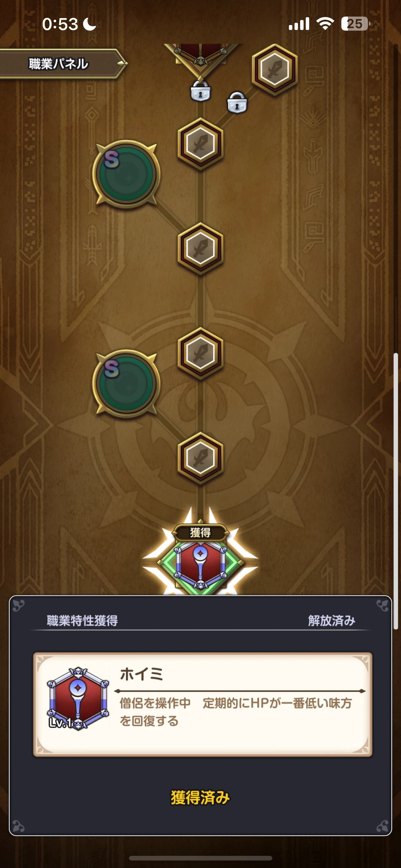Screen dimensions: 401x868
Task: Tap the battery indicator in the status bar
Action: pos(355,24)
